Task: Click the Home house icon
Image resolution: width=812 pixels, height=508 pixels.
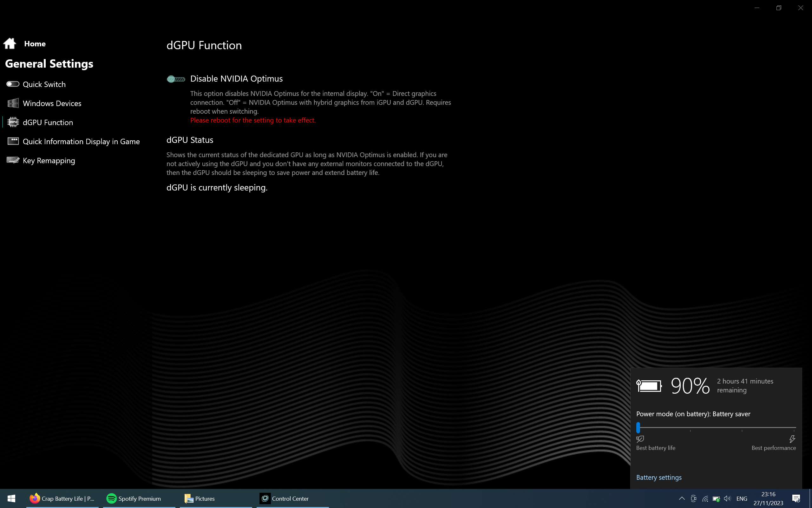Action: pyautogui.click(x=10, y=43)
